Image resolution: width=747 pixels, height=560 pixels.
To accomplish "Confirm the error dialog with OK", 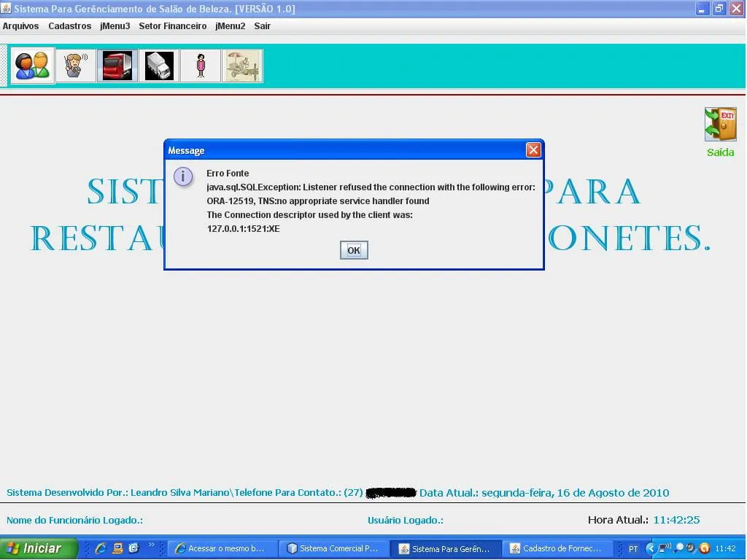I will (354, 250).
